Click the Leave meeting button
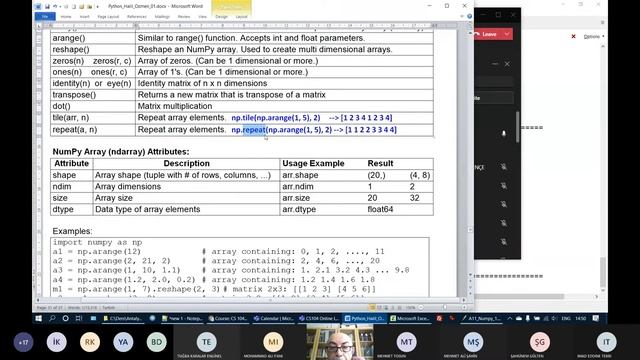Viewport: 640px width, 360px height. pos(488,34)
